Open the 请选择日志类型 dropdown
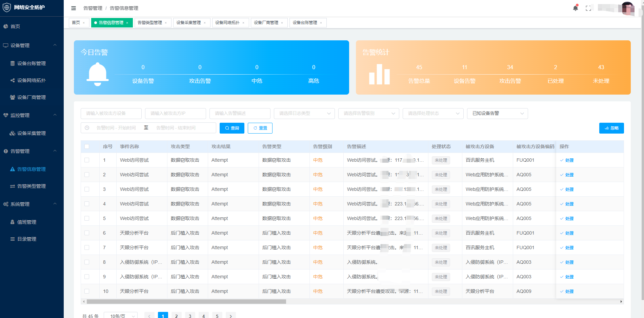This screenshot has height=318, width=644. pyautogui.click(x=304, y=114)
